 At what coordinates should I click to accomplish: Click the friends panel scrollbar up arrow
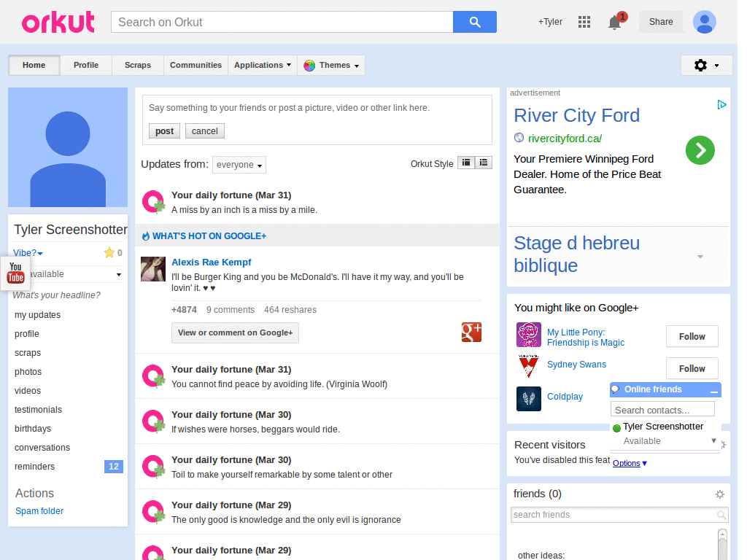point(723,534)
